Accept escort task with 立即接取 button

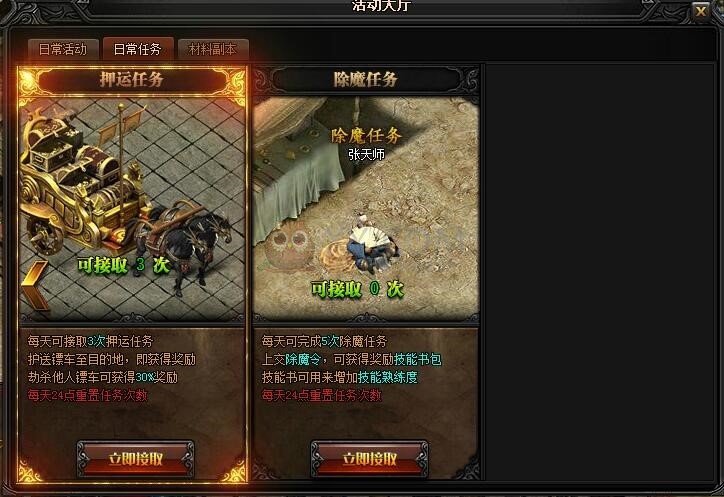[135, 458]
